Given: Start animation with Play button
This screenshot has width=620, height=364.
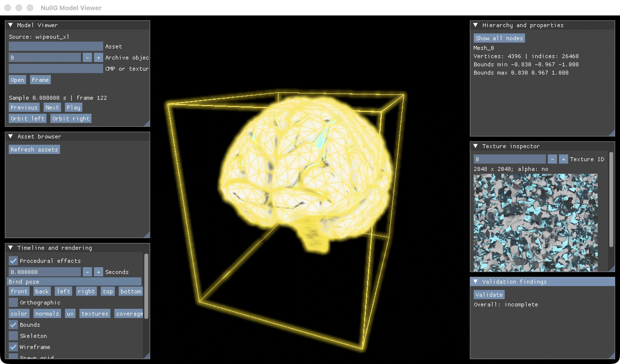Looking at the screenshot, I should pyautogui.click(x=74, y=107).
